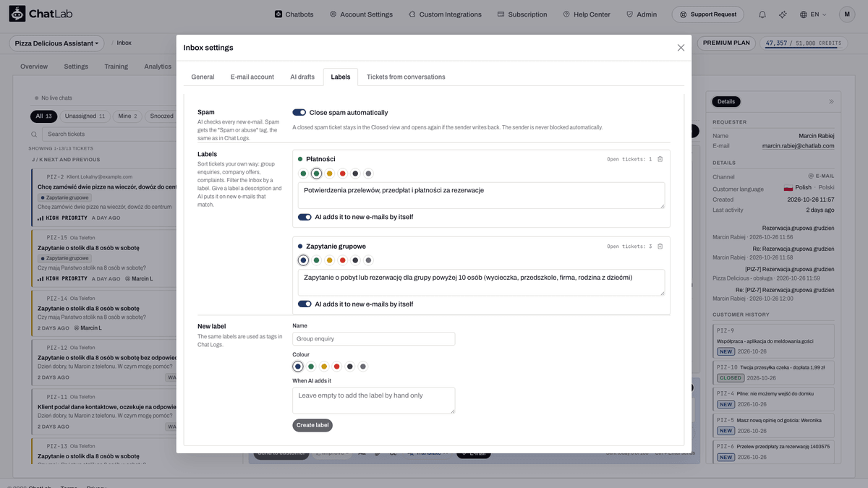The image size is (868, 488).
Task: Close the Inbox settings dialog
Action: [x=681, y=48]
